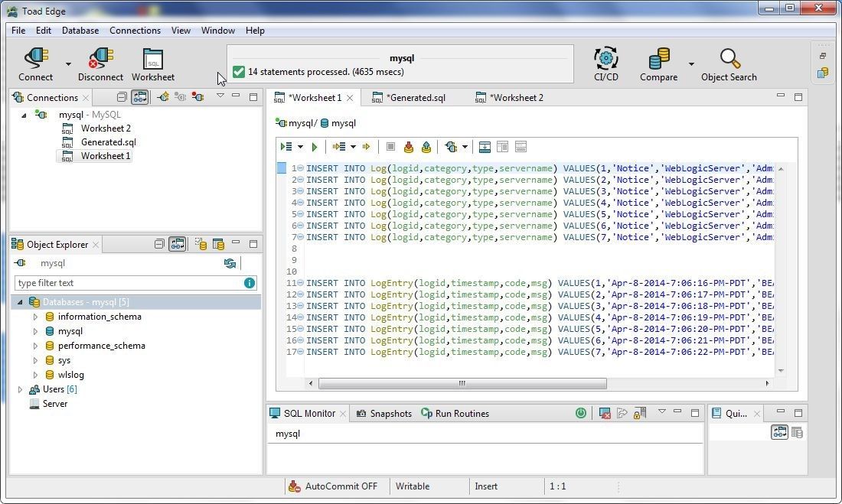Switch to the Run Routines tab
Screen dimensions: 842x504
click(455, 413)
